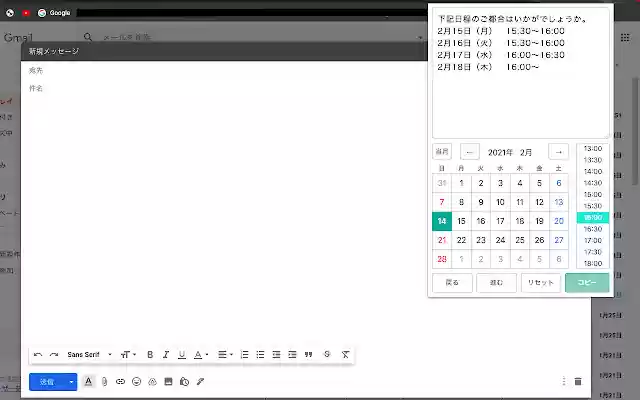640x400 pixels.
Task: Decrease the indent level
Action: (276, 355)
